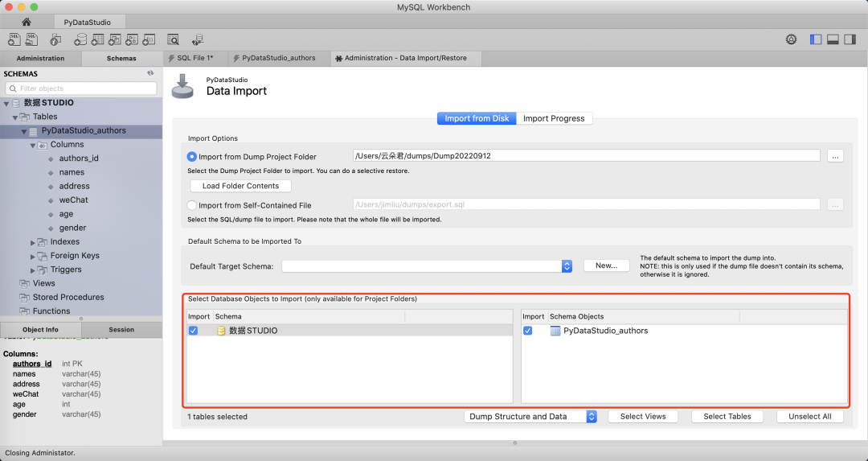The height and width of the screenshot is (461, 868).
Task: Refresh the SCHEMAS list
Action: tap(150, 73)
